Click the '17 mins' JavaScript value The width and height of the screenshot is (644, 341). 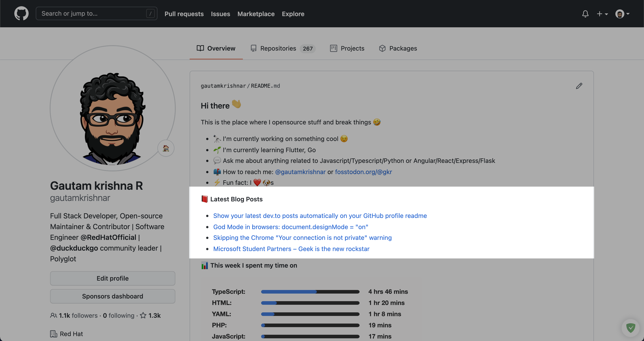(x=380, y=336)
